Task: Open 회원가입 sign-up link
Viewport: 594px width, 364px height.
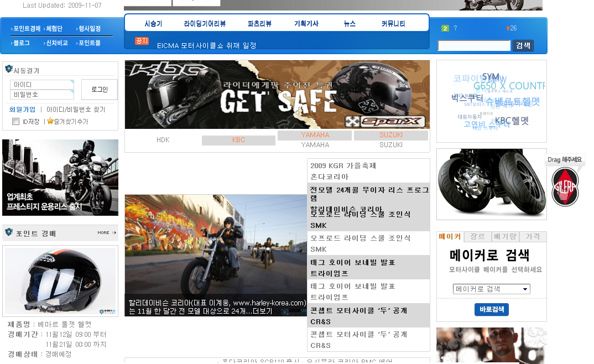Action: [22, 110]
